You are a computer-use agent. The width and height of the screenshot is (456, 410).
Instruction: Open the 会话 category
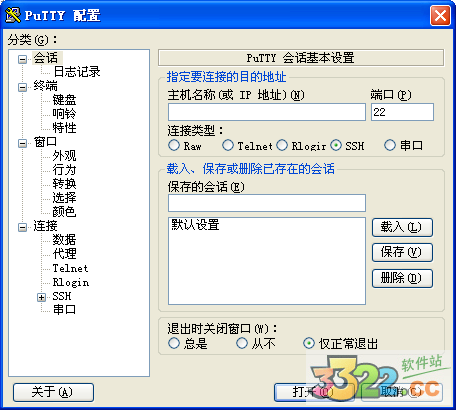[46, 58]
